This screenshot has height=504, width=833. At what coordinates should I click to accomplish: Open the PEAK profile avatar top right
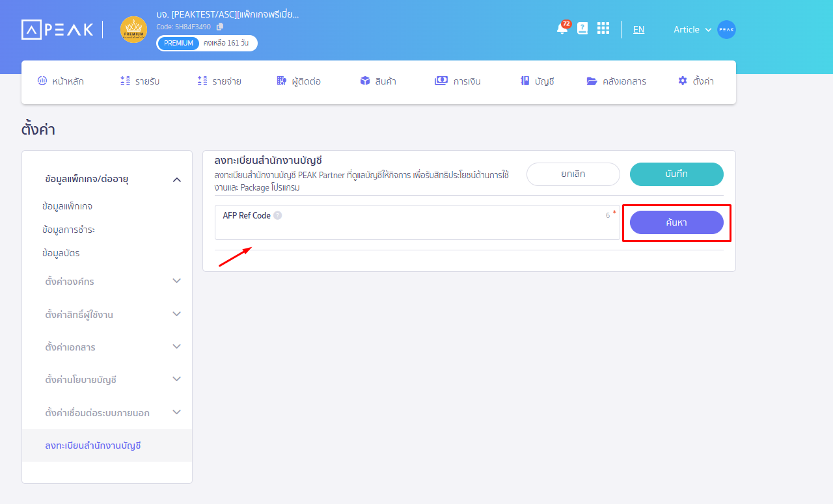[x=726, y=29]
